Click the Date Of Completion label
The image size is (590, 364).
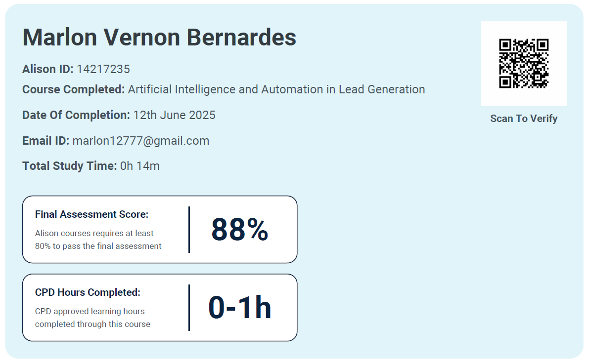(x=76, y=115)
